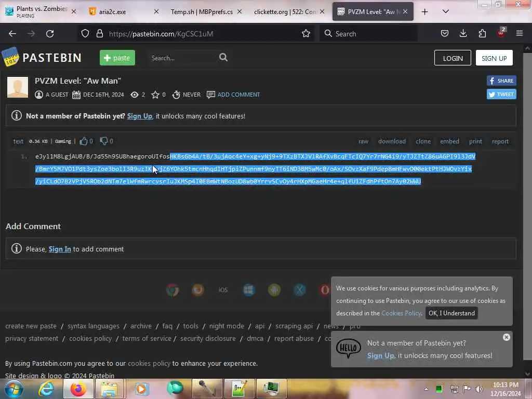Click the Pastebin logo
The height and width of the screenshot is (399, 532).
pos(42,57)
